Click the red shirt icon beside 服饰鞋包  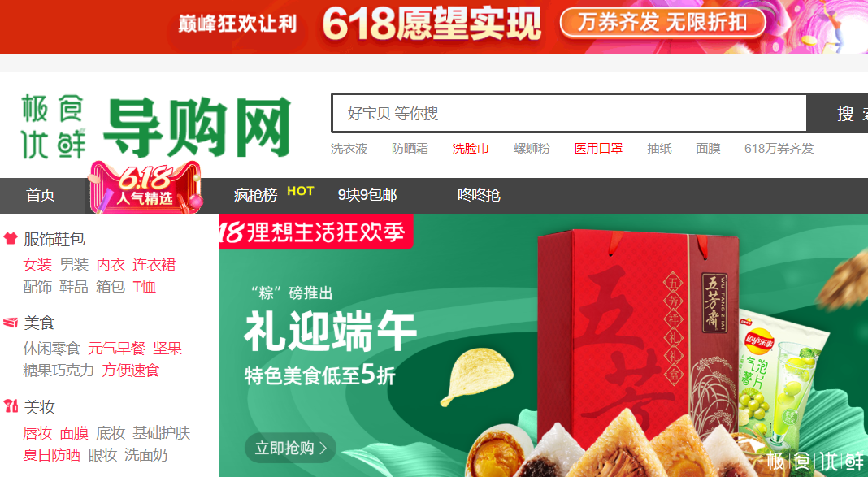11,239
